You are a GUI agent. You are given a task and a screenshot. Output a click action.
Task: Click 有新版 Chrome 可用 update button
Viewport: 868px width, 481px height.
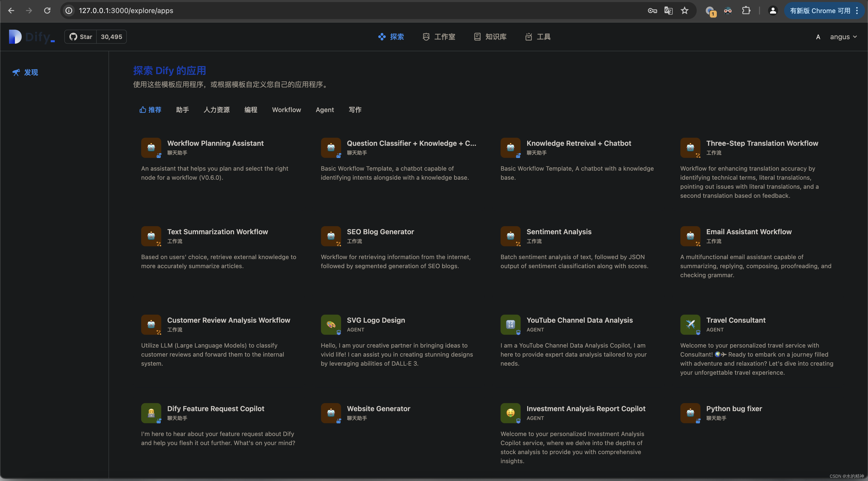(x=820, y=11)
